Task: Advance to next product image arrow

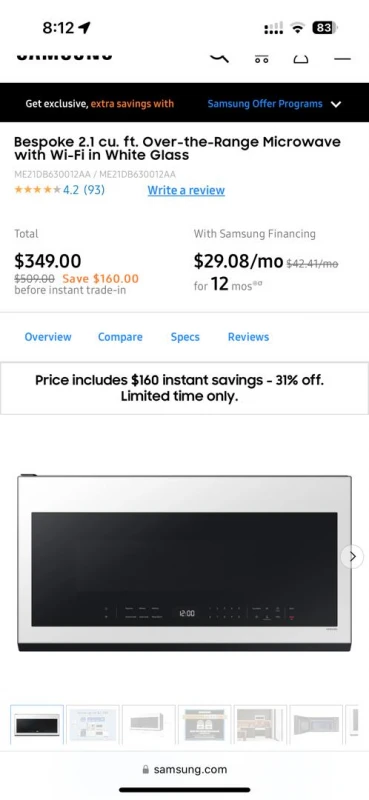Action: pos(352,556)
